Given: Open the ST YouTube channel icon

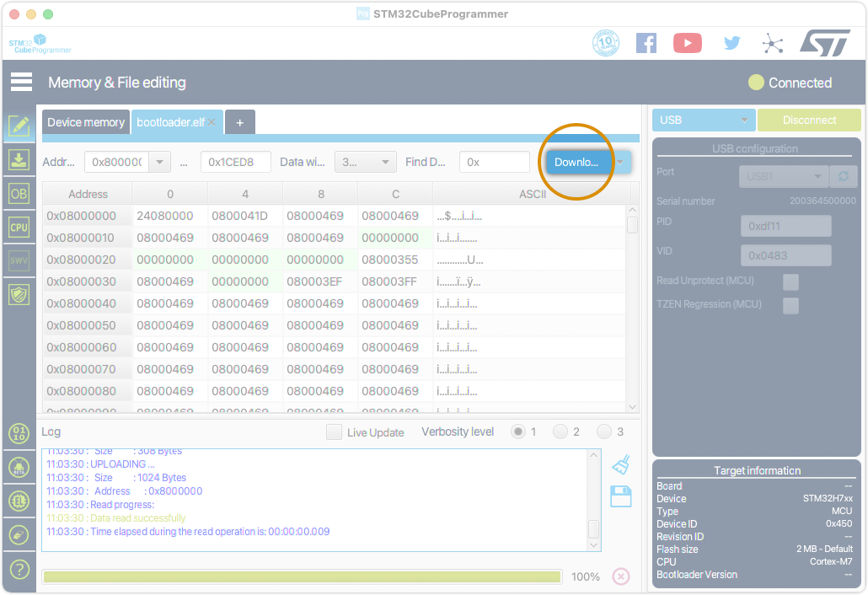Looking at the screenshot, I should pyautogui.click(x=688, y=43).
